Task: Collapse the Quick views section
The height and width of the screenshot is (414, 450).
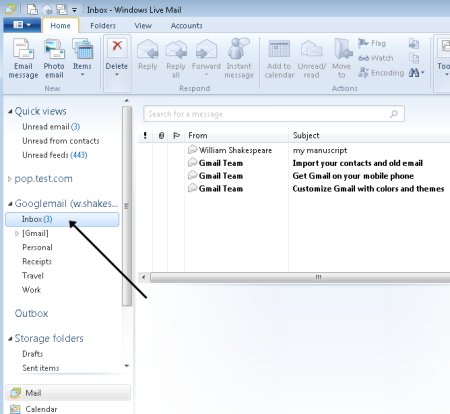Action: (x=10, y=112)
